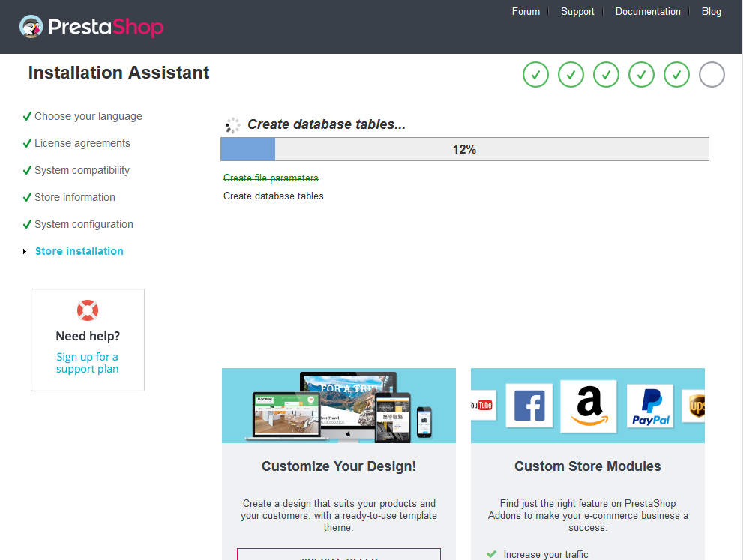
Task: Click the Create database tables task line
Action: (274, 196)
